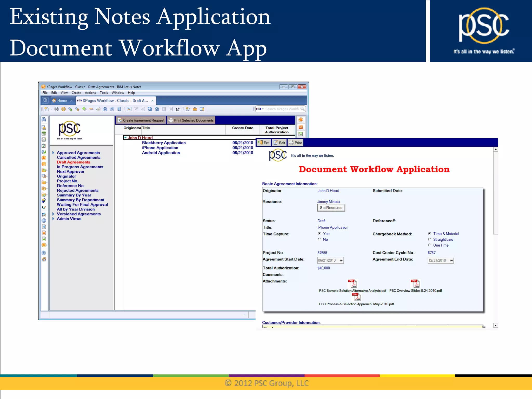Click the green plus Expand All toolbar icon
The width and height of the screenshot is (532, 399).
point(84,109)
